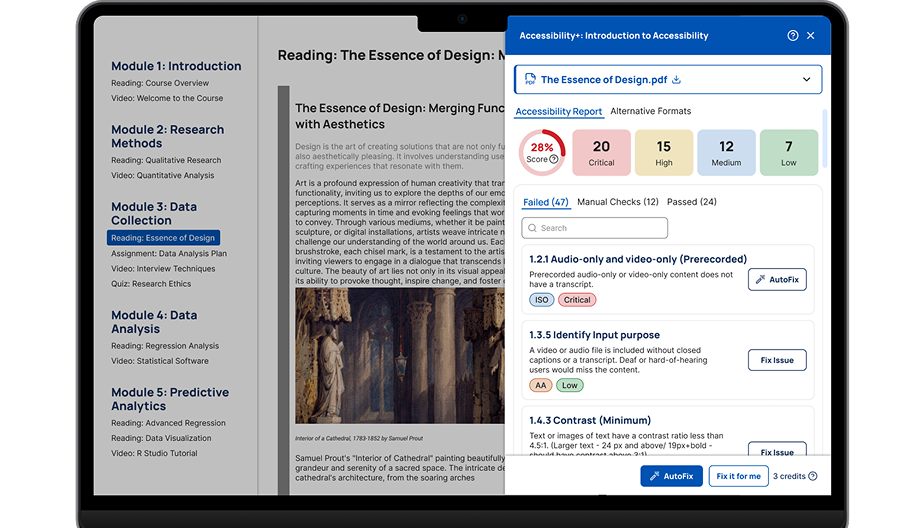Click the Module 5: Predictive Analytics heading
This screenshot has width=924, height=528.
pos(170,399)
